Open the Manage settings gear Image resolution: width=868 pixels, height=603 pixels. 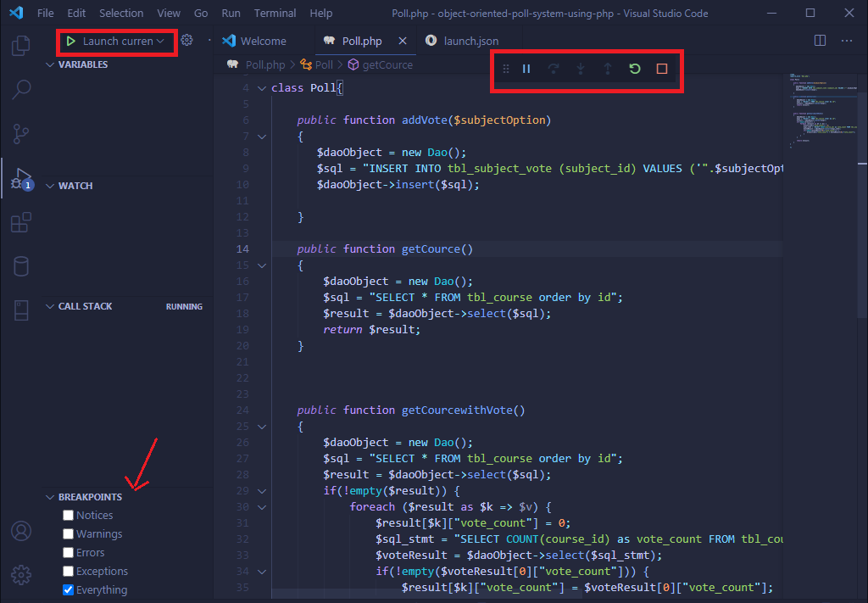point(20,574)
